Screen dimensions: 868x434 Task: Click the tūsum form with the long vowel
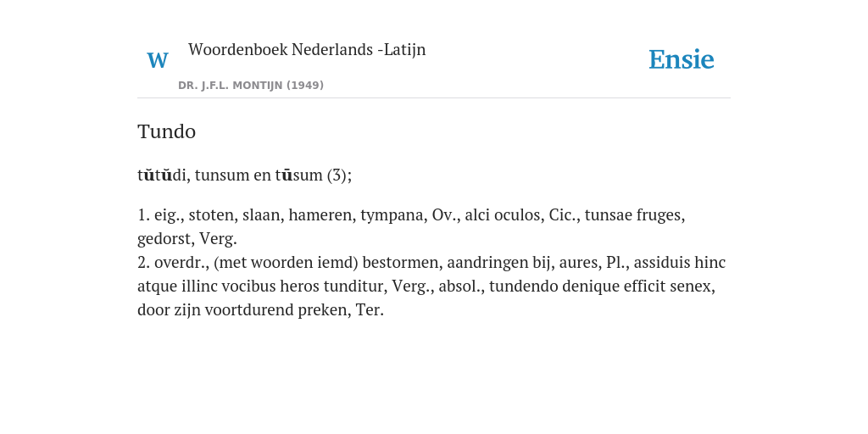coord(298,175)
